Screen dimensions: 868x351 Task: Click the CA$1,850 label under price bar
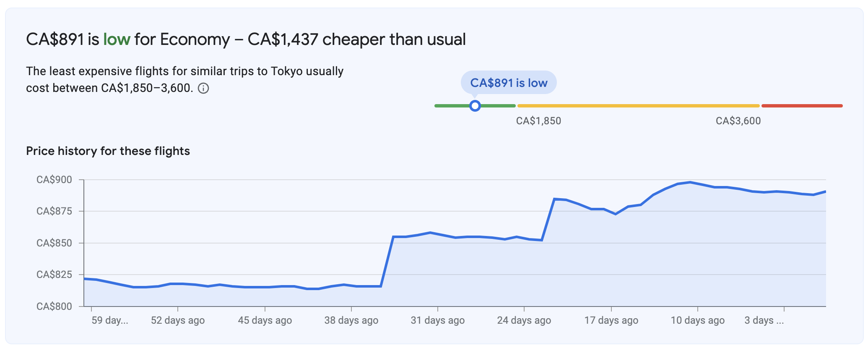click(x=538, y=121)
